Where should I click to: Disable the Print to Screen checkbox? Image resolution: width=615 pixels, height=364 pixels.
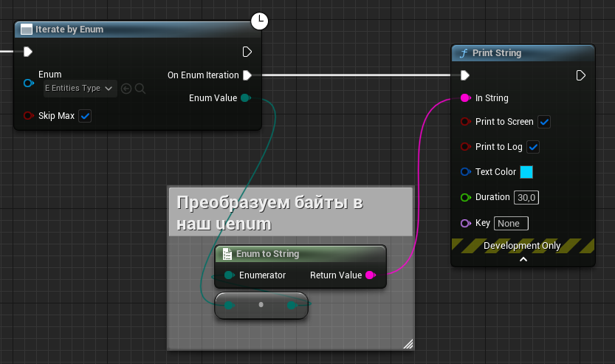pos(545,122)
